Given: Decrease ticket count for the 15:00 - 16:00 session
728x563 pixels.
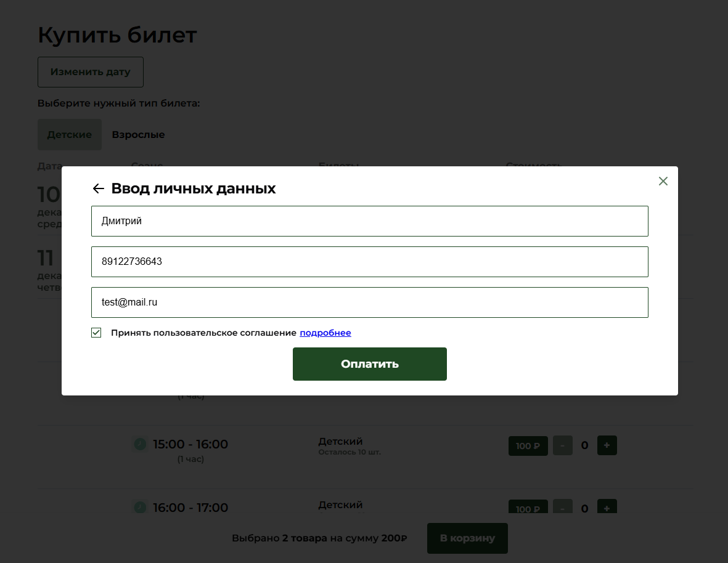Looking at the screenshot, I should pyautogui.click(x=562, y=445).
